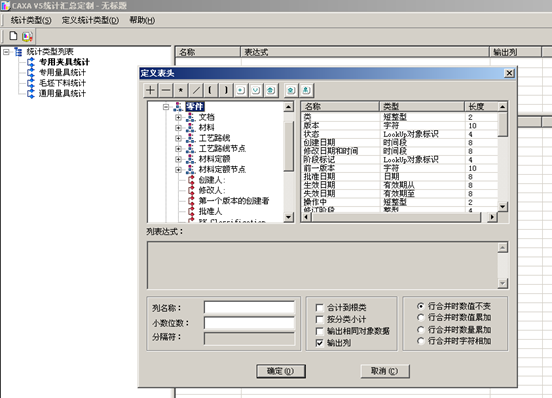Screen dimensions: 552x398
Task: Click the plus operator button in dialog toolbar
Action: (x=151, y=90)
